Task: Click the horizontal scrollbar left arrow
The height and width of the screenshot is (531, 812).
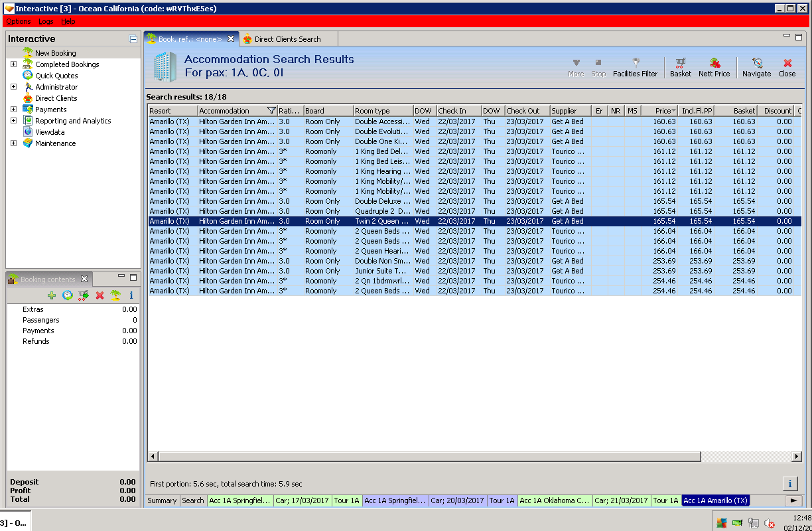Action: point(153,457)
